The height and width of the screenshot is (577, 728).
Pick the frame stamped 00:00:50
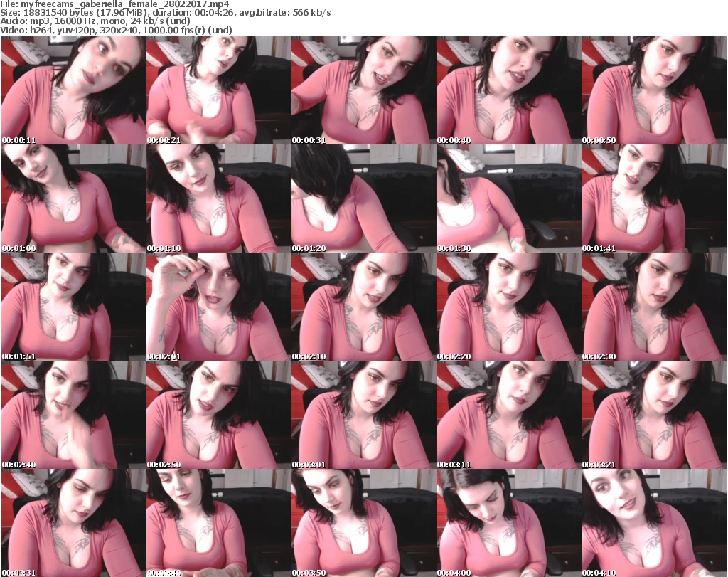653,90
